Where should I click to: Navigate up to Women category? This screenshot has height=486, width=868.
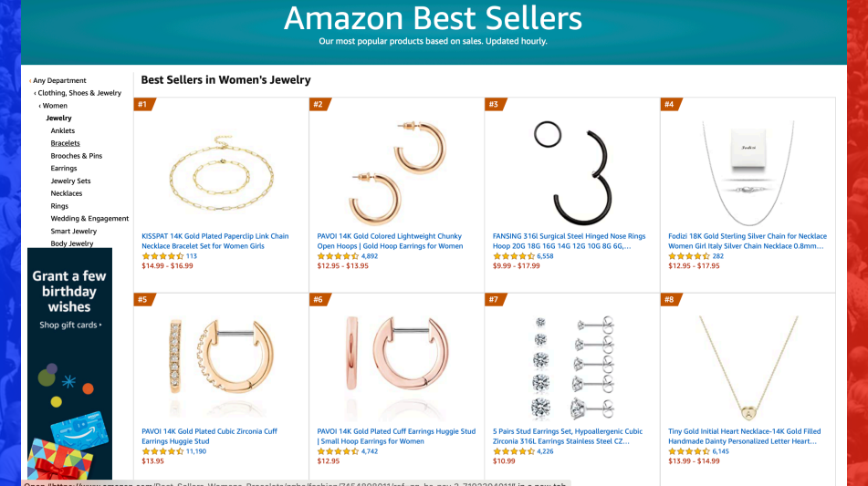[x=55, y=106]
